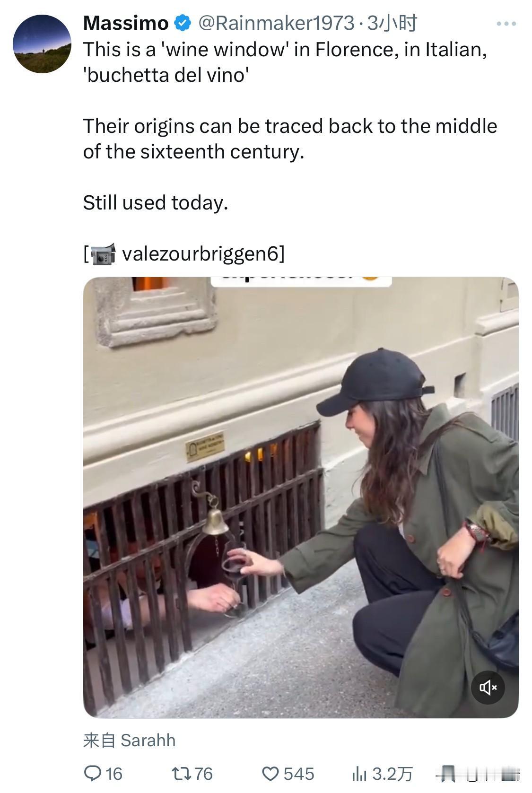The image size is (532, 793).
Task: Open the three-dot more options menu
Action: point(506,23)
